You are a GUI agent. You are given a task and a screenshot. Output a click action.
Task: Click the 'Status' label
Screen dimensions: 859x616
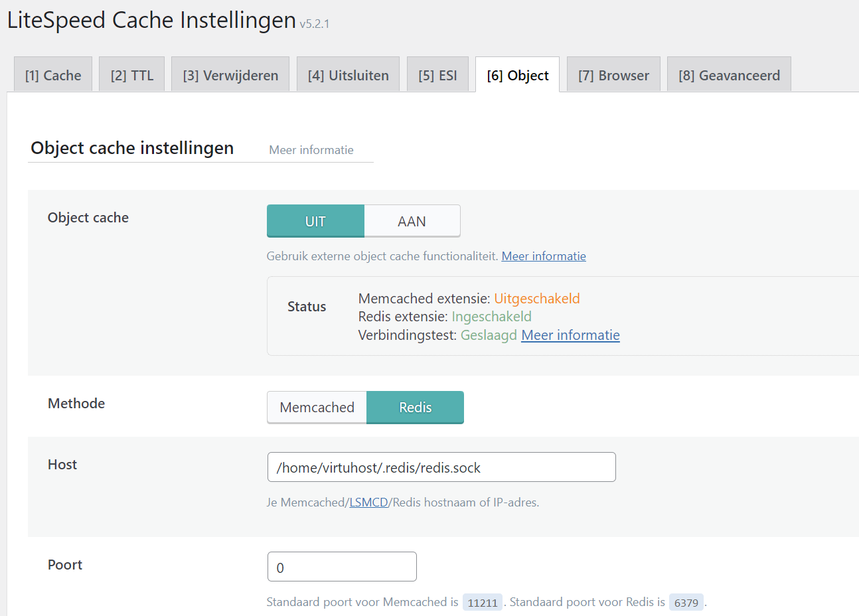[307, 307]
